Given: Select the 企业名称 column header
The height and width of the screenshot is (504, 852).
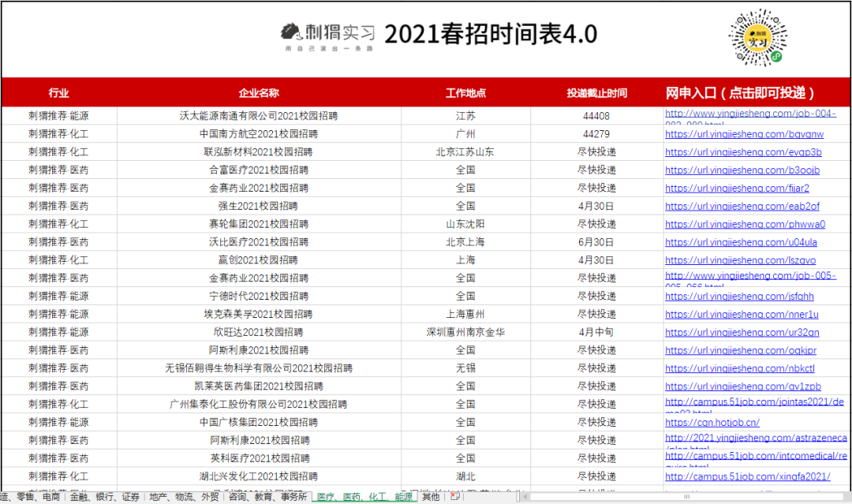Looking at the screenshot, I should coord(259,93).
